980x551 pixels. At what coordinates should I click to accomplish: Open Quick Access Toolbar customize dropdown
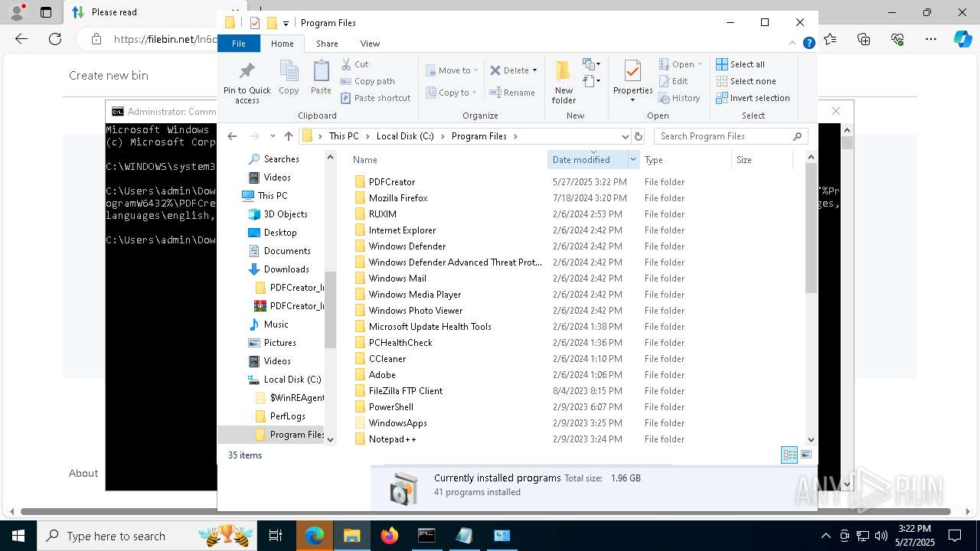pos(286,23)
